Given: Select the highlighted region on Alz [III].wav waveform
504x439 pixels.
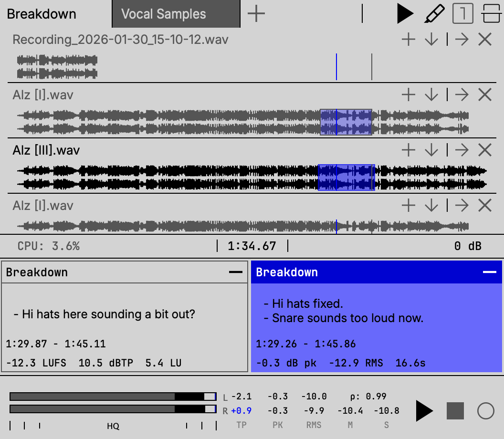Looking at the screenshot, I should pos(346,178).
